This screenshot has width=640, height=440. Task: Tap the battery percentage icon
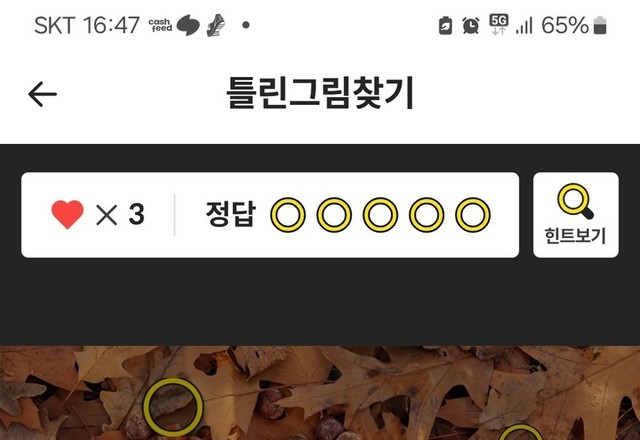[600, 26]
